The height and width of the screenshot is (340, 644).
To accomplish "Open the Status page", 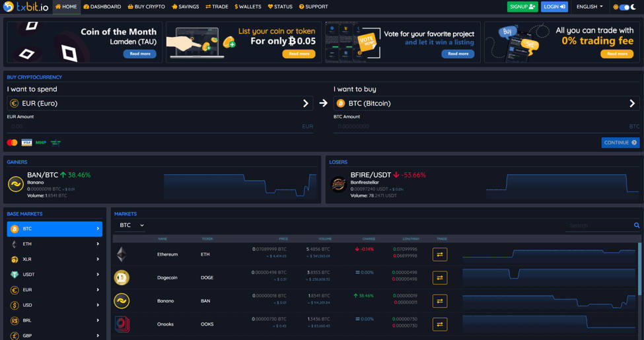I will point(280,7).
